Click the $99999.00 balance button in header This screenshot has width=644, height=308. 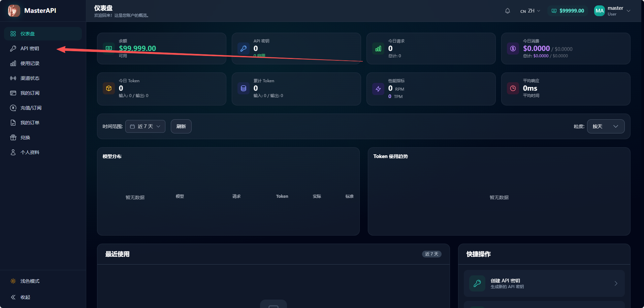(568, 11)
